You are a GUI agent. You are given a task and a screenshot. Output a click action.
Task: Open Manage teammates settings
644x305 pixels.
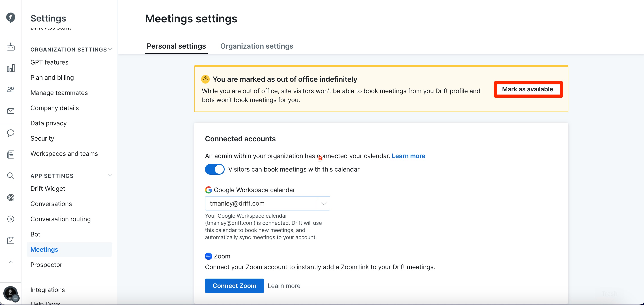(59, 92)
